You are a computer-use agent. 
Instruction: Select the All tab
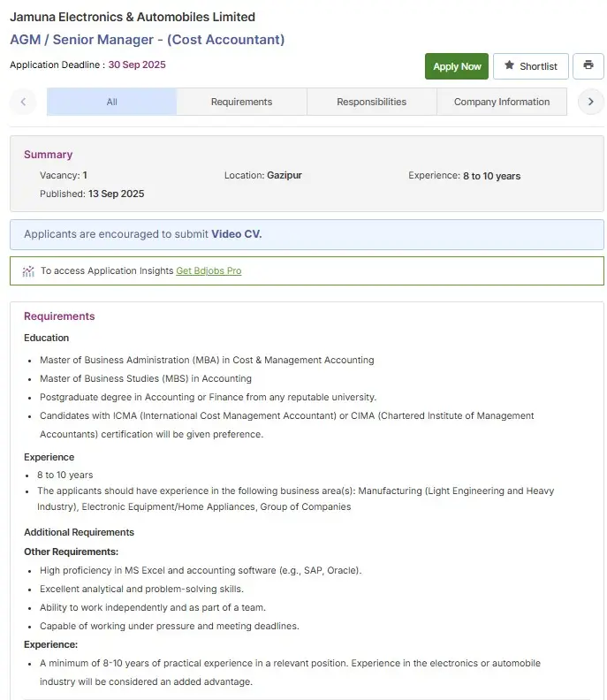111,102
